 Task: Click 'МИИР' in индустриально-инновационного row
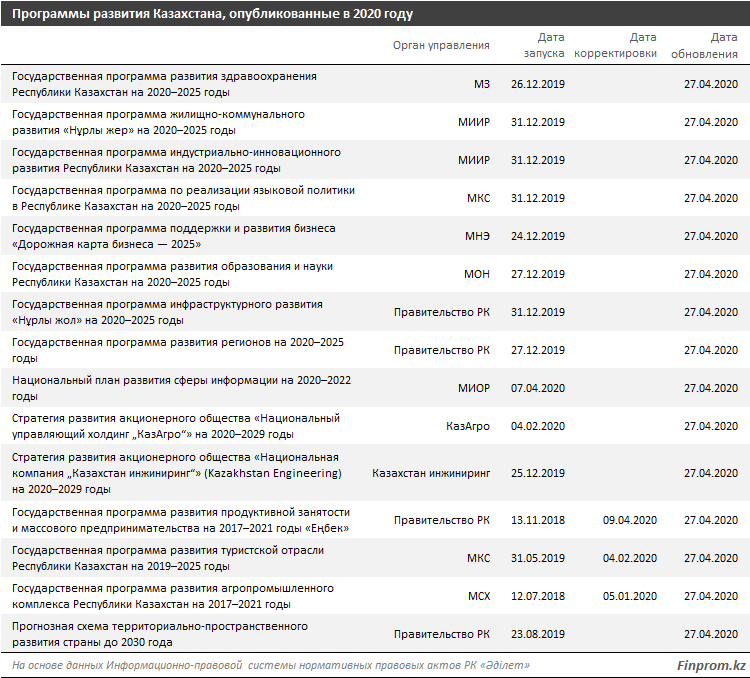(474, 160)
